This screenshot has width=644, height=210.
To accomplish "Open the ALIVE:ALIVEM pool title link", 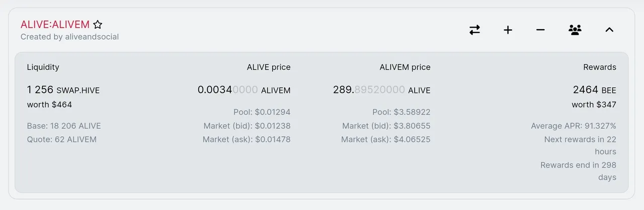I will [x=55, y=24].
